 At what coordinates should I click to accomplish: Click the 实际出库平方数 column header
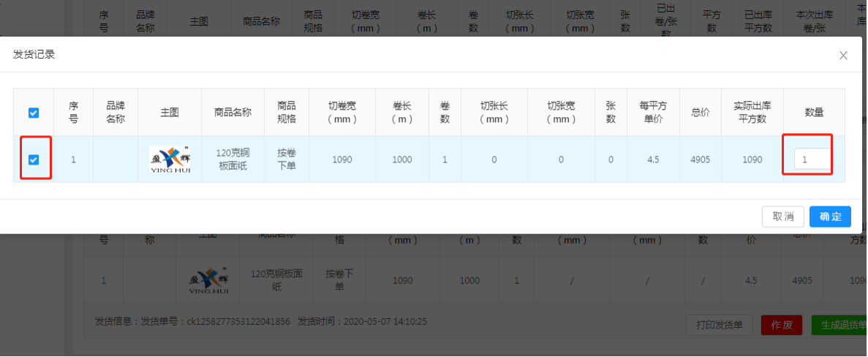tap(752, 113)
